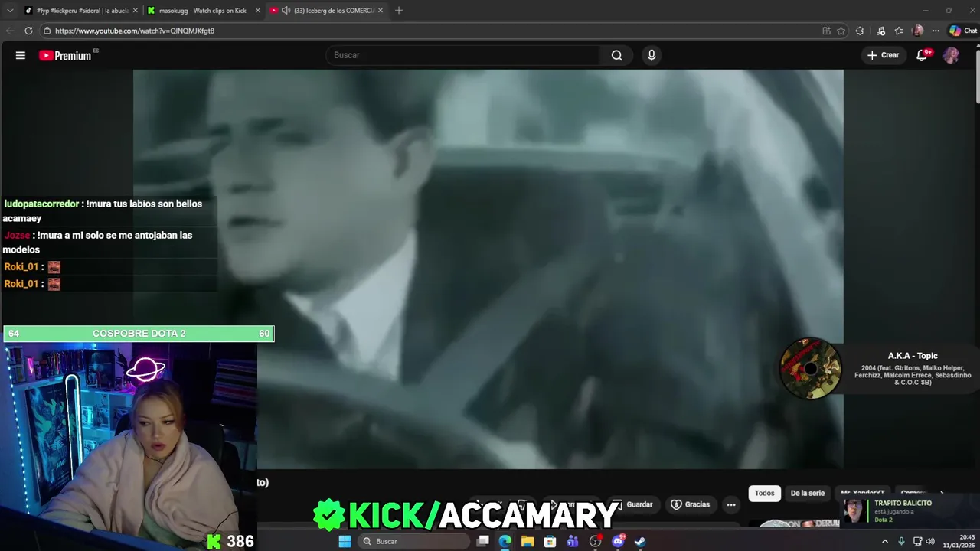Open Edge settings and more menu
This screenshot has width=980, height=551.
point(936,31)
